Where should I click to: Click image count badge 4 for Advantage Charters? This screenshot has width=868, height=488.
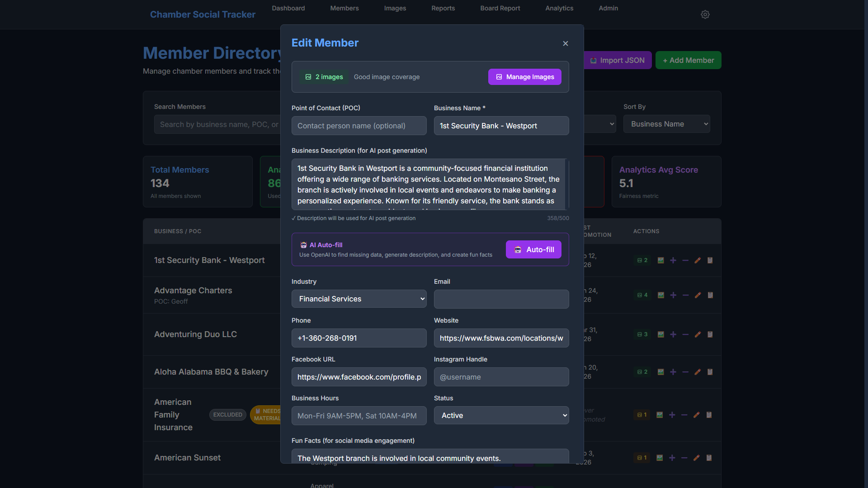642,295
